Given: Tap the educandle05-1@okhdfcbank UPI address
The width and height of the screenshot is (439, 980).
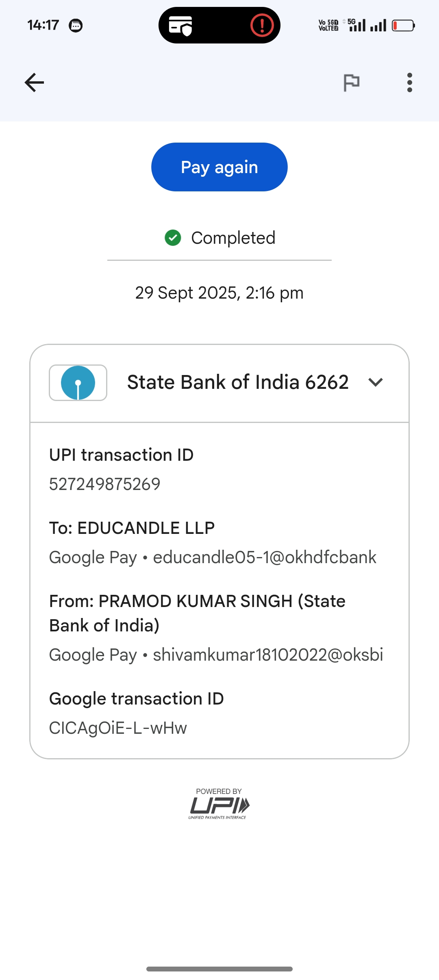Looking at the screenshot, I should (x=264, y=557).
